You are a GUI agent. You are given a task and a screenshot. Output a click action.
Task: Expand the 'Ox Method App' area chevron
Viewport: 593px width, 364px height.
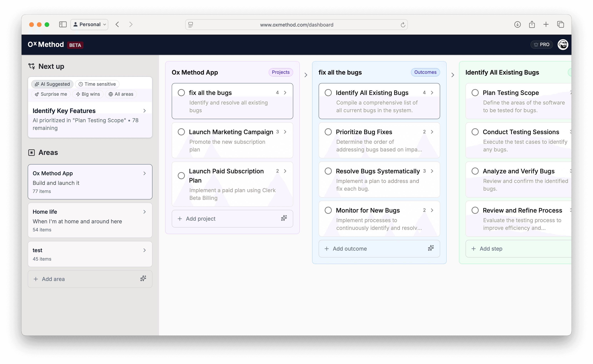pos(145,173)
